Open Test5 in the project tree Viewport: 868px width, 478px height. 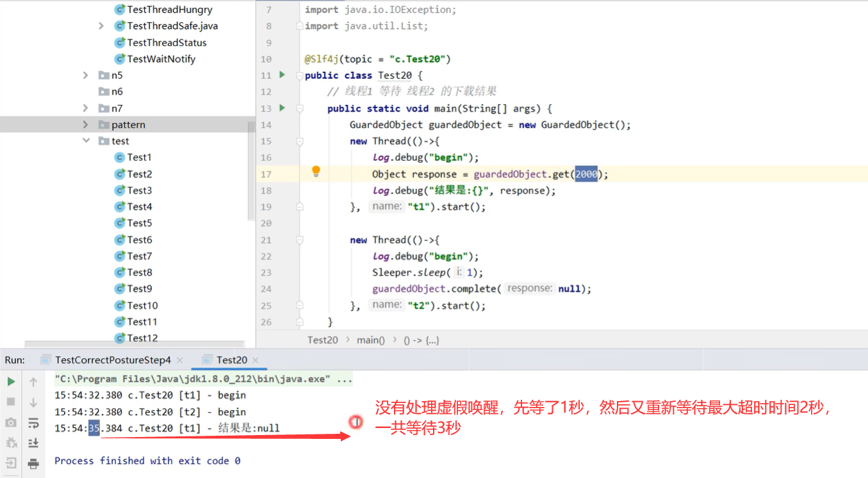[x=133, y=223]
